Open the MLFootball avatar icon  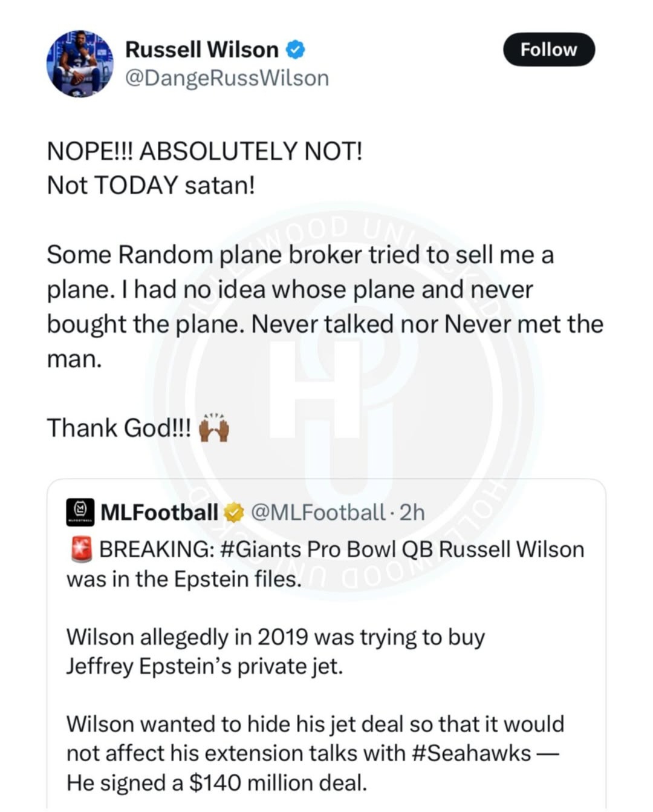[80, 512]
